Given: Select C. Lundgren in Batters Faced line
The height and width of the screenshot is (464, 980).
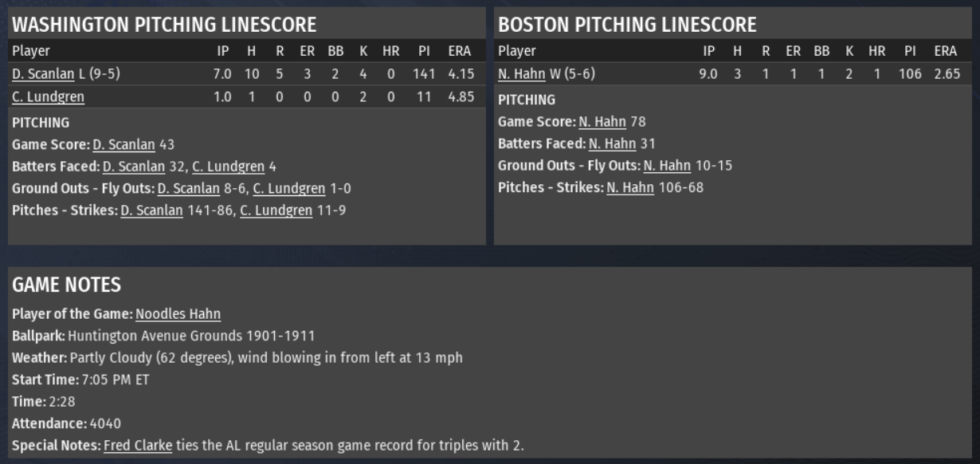Looking at the screenshot, I should click(x=228, y=167).
